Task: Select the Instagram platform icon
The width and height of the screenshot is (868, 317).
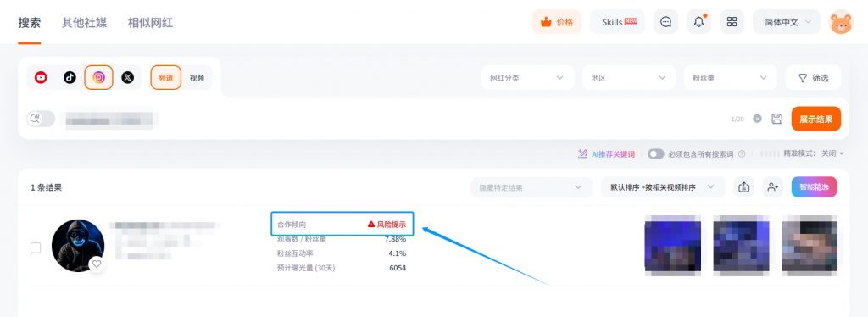Action: pos(98,77)
